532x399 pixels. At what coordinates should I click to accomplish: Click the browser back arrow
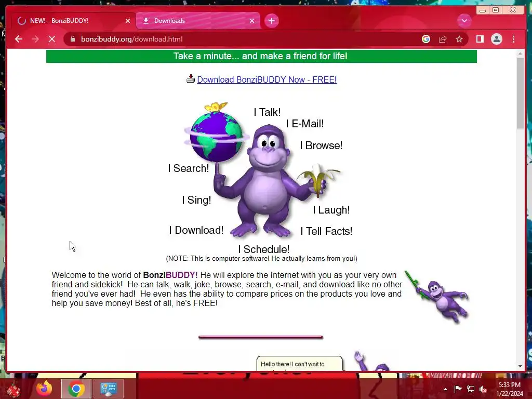19,39
